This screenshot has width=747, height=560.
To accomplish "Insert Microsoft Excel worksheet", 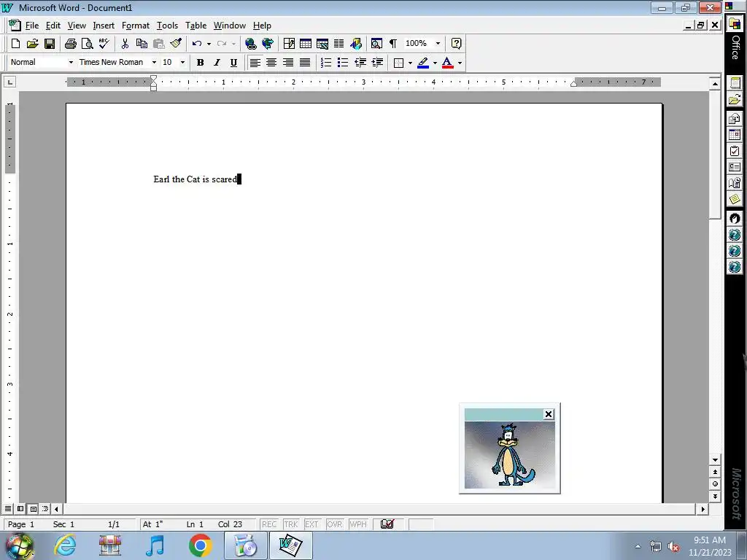I will click(x=322, y=44).
